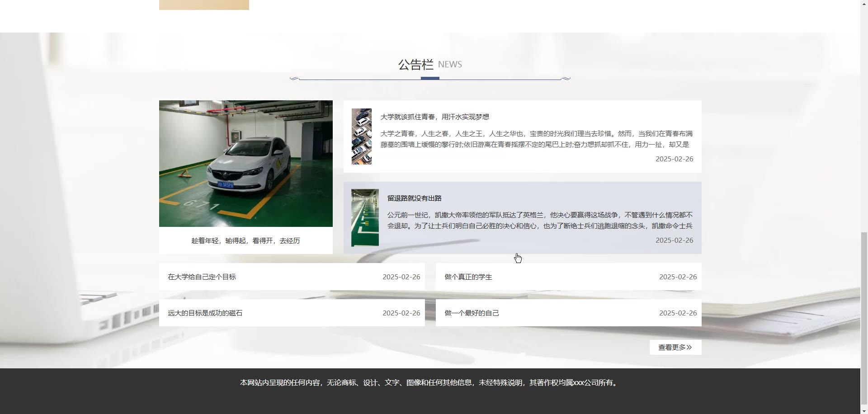Click the green garage lane thumbnail
The image size is (868, 414).
[365, 217]
